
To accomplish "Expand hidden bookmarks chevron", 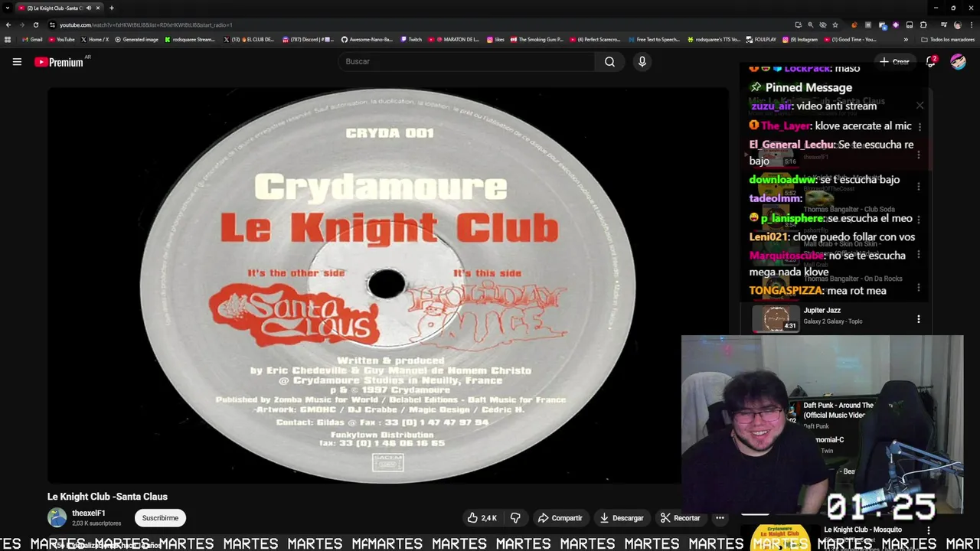I will tap(906, 40).
